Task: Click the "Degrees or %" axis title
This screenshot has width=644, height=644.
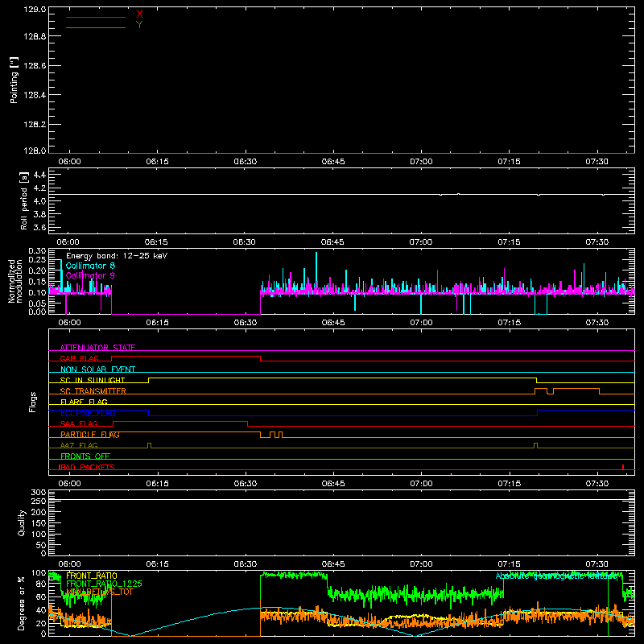Action: click(x=21, y=603)
